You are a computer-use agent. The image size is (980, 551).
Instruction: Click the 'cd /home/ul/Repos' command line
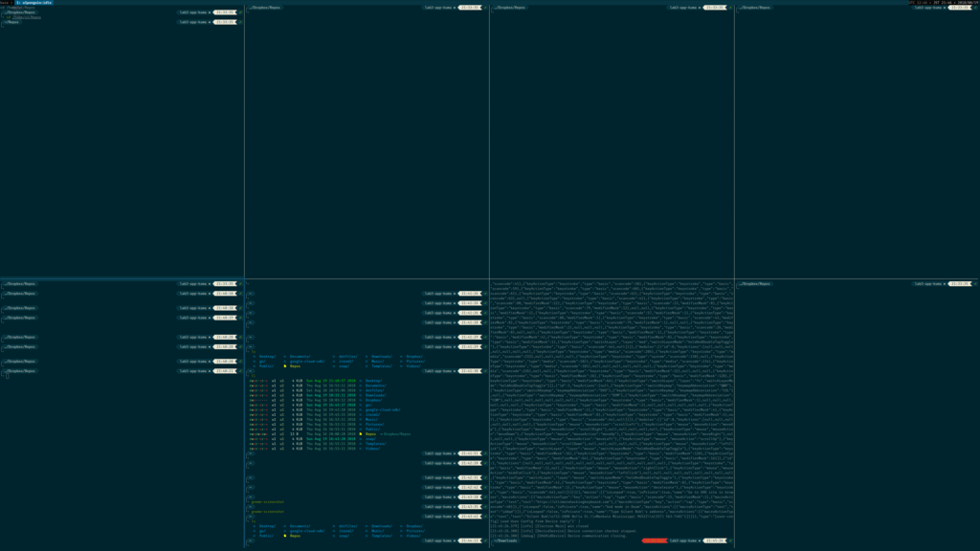[x=25, y=17]
